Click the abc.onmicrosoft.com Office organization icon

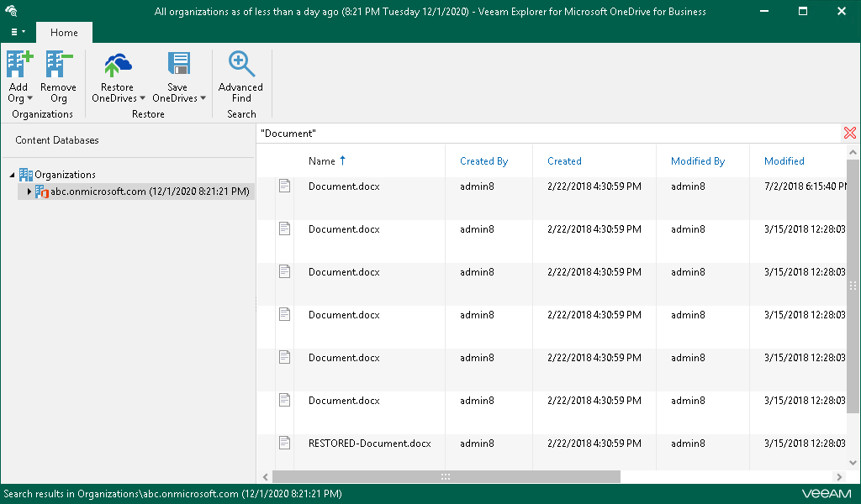coord(42,192)
